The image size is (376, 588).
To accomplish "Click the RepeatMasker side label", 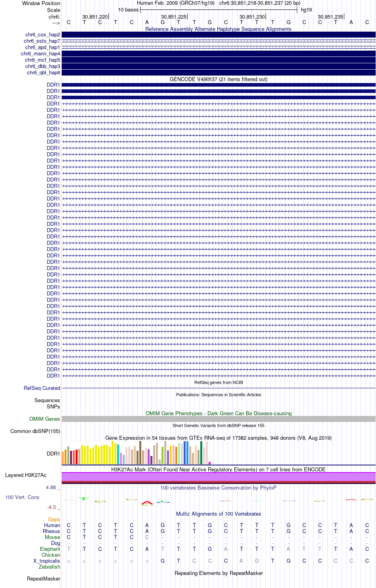I will click(x=44, y=579).
